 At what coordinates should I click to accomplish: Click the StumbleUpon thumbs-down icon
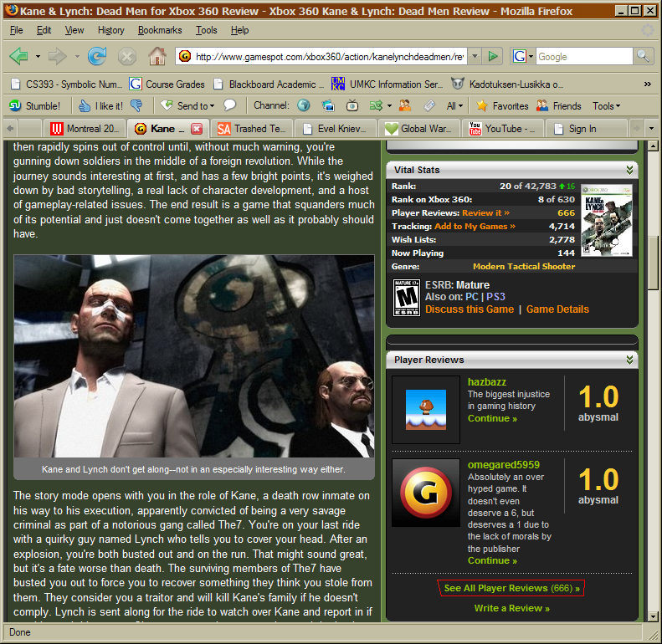pos(136,106)
